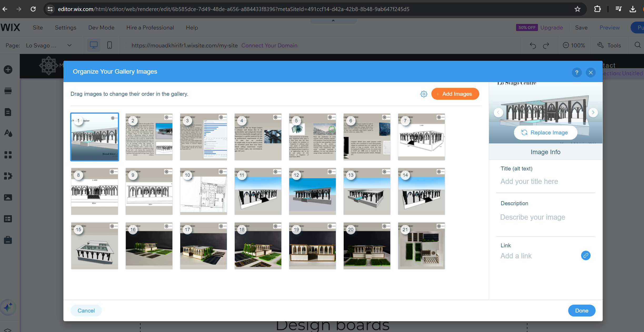Switch to desktop view toggle
This screenshot has height=332, width=644.
point(94,45)
